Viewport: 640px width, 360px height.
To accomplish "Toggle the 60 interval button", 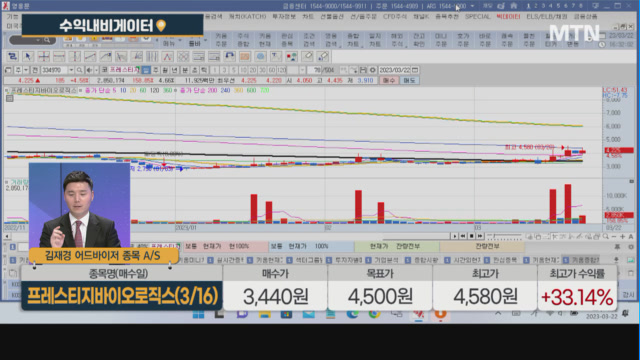I will pyautogui.click(x=272, y=70).
